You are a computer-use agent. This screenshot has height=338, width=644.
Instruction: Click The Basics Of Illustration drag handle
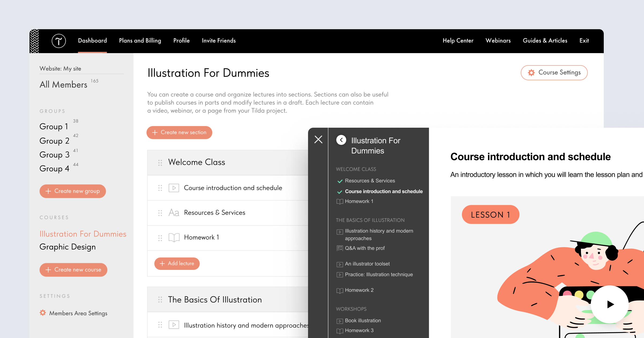(x=160, y=300)
